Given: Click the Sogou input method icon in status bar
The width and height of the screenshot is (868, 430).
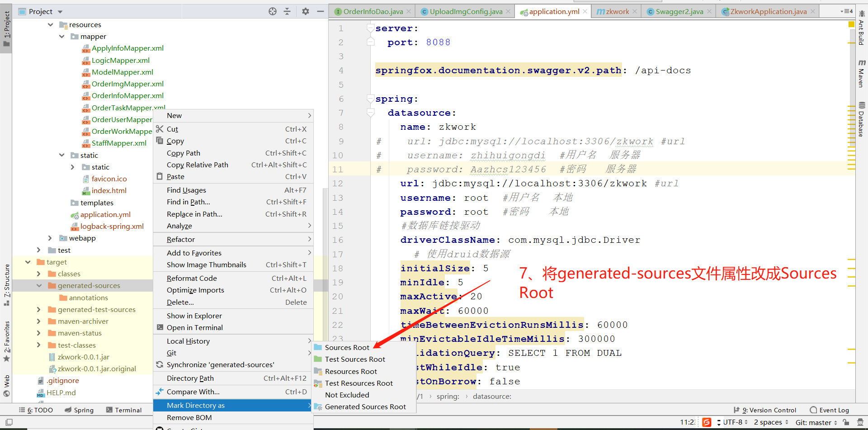Looking at the screenshot, I should (707, 422).
